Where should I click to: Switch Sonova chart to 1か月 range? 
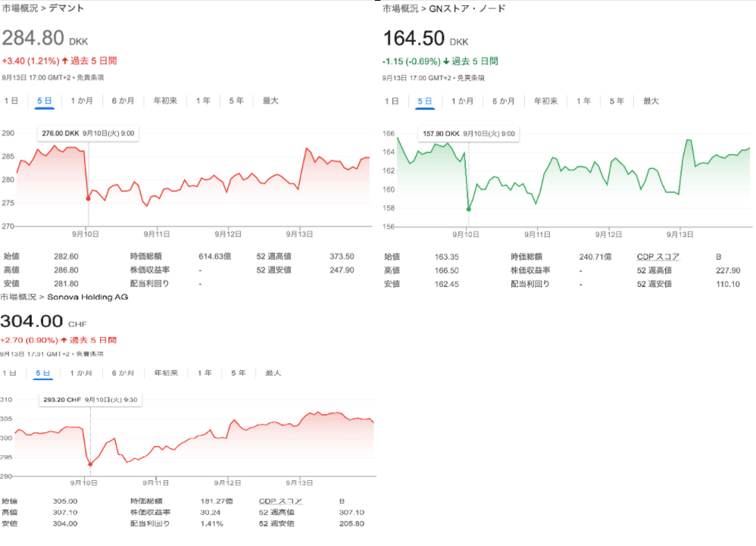81,373
